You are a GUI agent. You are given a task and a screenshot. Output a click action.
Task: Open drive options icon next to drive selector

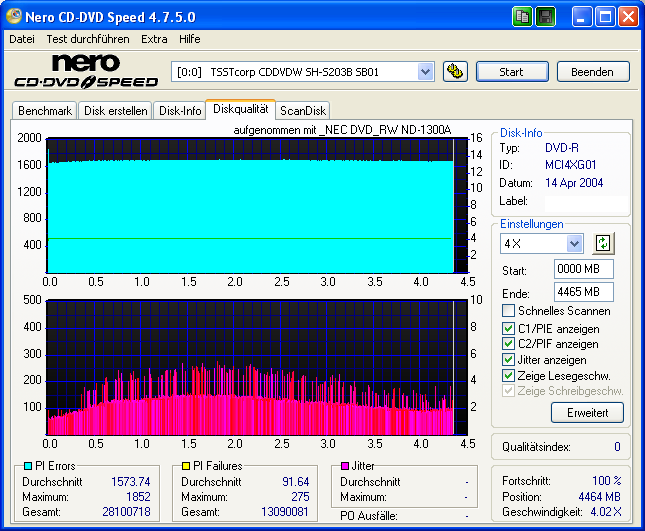tap(455, 72)
